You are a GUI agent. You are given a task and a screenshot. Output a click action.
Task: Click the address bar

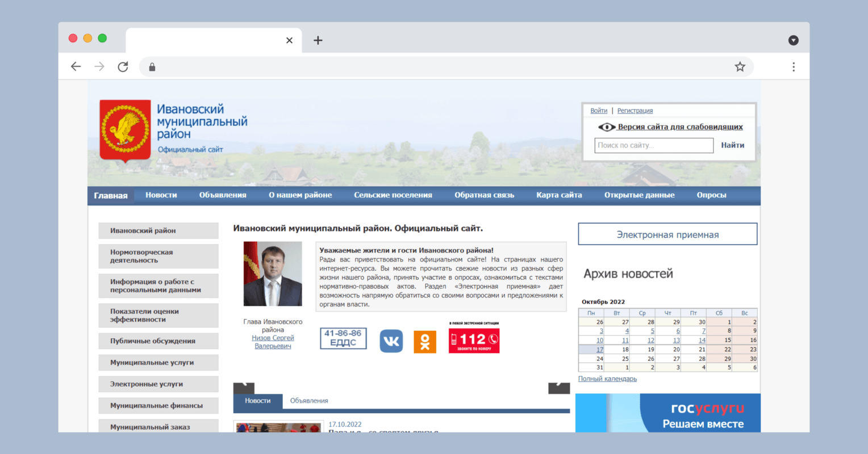tap(446, 67)
